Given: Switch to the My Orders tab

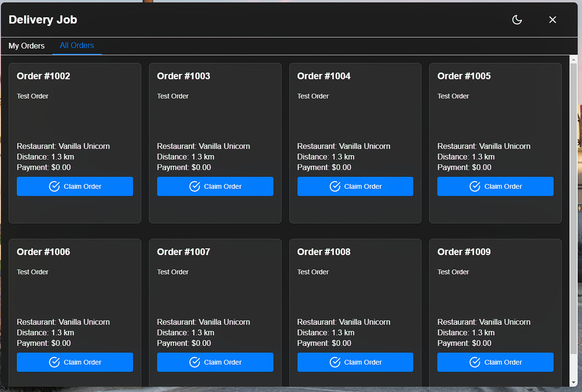Looking at the screenshot, I should click(x=26, y=46).
